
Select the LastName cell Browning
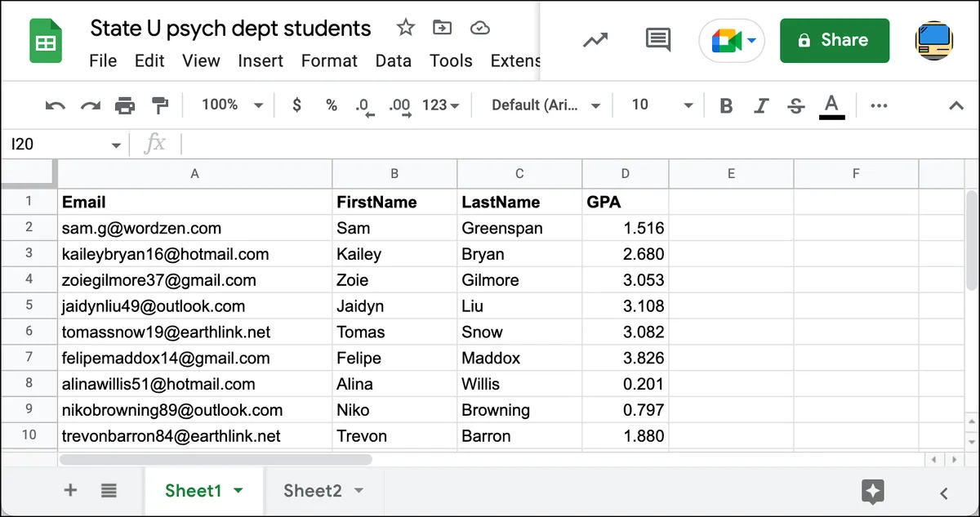[x=519, y=410]
